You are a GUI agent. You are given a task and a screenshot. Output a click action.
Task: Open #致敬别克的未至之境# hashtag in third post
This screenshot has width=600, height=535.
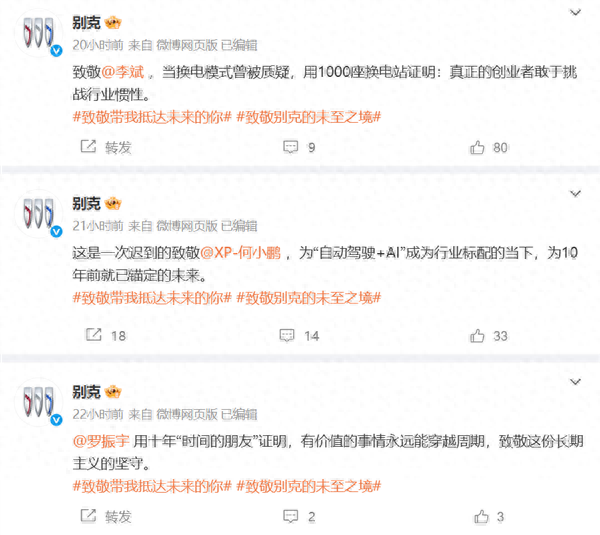[309, 486]
